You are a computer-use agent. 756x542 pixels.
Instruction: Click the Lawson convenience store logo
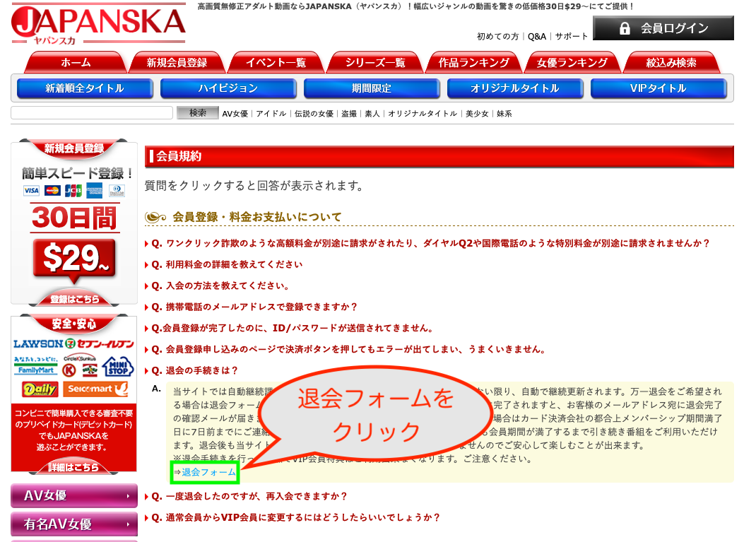[37, 344]
